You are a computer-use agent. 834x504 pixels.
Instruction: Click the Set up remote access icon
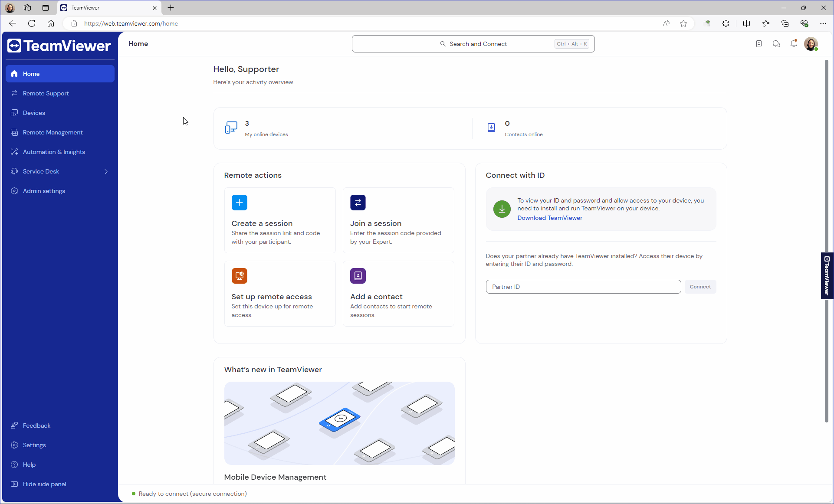(x=240, y=276)
